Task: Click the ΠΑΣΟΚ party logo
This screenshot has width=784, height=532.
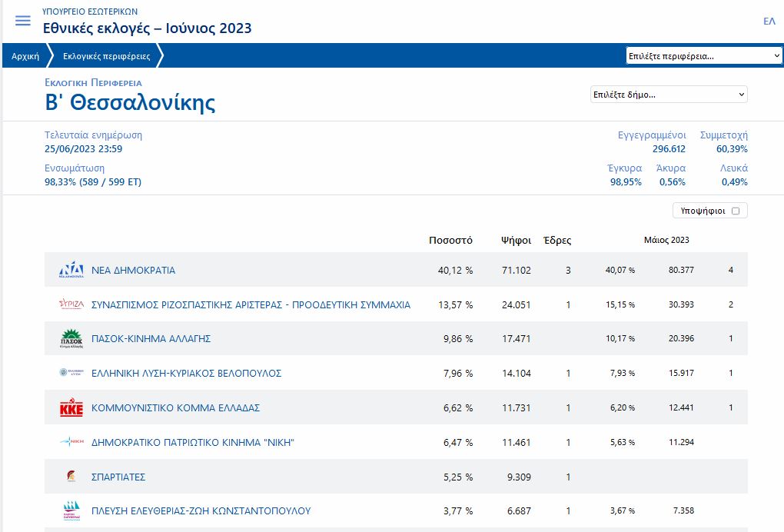Action: [x=71, y=339]
